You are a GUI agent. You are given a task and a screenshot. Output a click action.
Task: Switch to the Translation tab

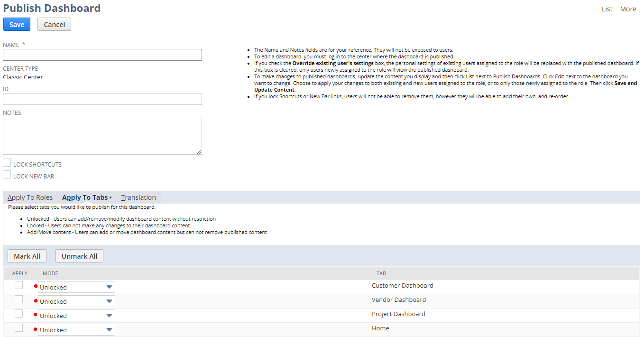point(138,197)
